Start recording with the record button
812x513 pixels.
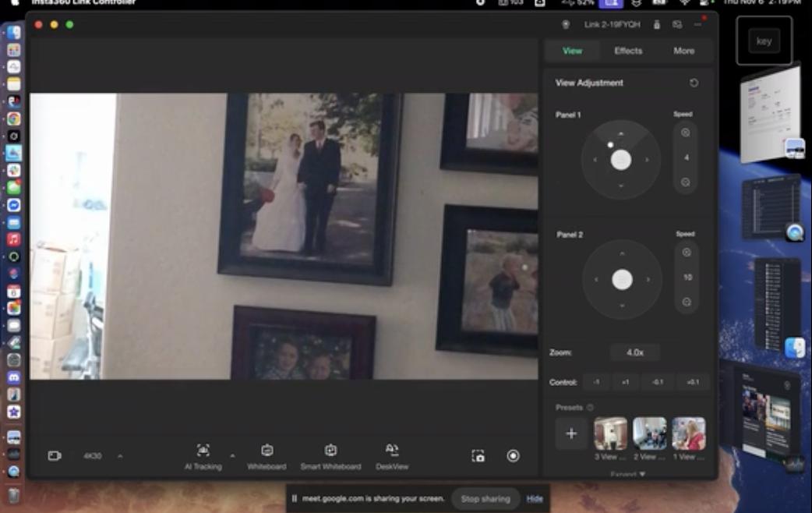coord(513,456)
